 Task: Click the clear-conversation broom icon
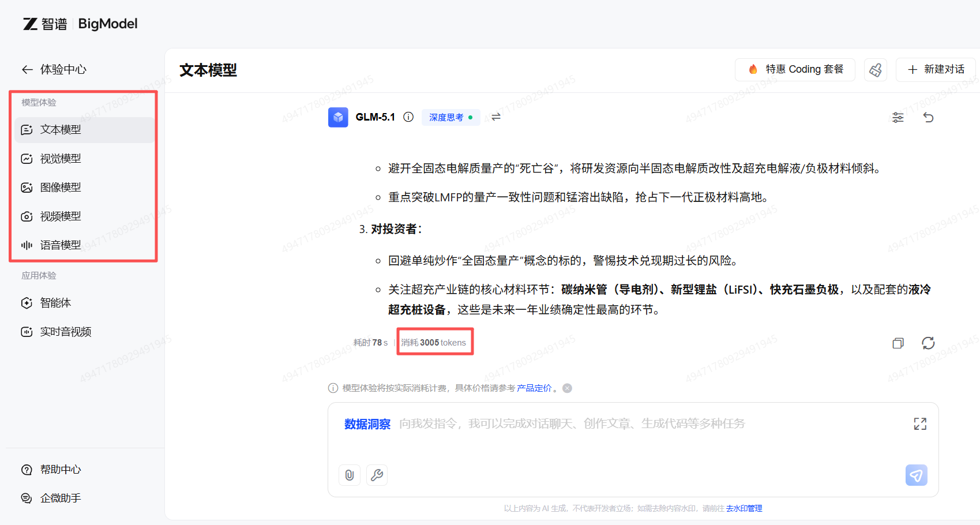pos(876,70)
